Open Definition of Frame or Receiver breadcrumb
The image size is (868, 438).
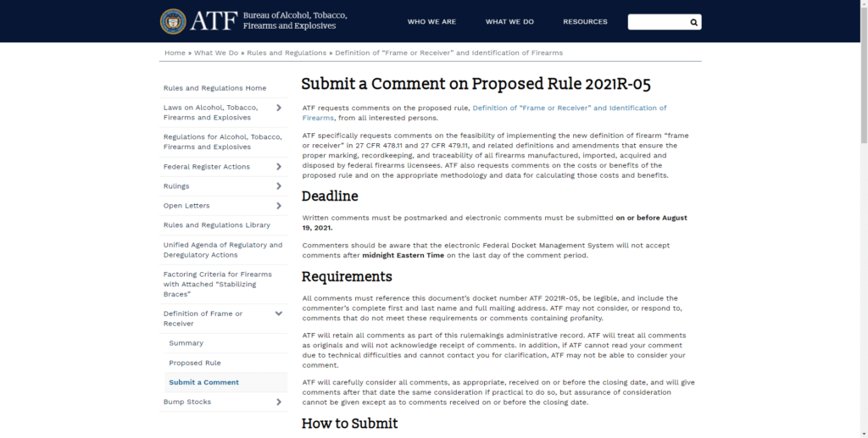click(449, 53)
